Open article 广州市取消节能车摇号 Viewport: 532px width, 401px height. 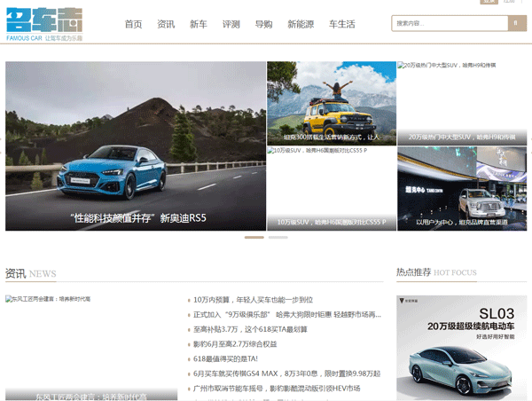(277, 388)
